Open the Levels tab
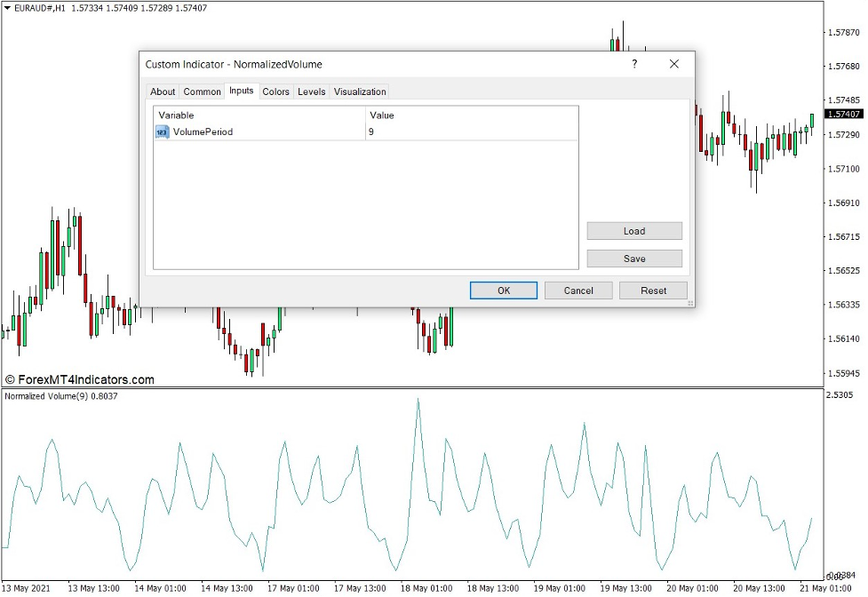The width and height of the screenshot is (868, 597). click(311, 92)
